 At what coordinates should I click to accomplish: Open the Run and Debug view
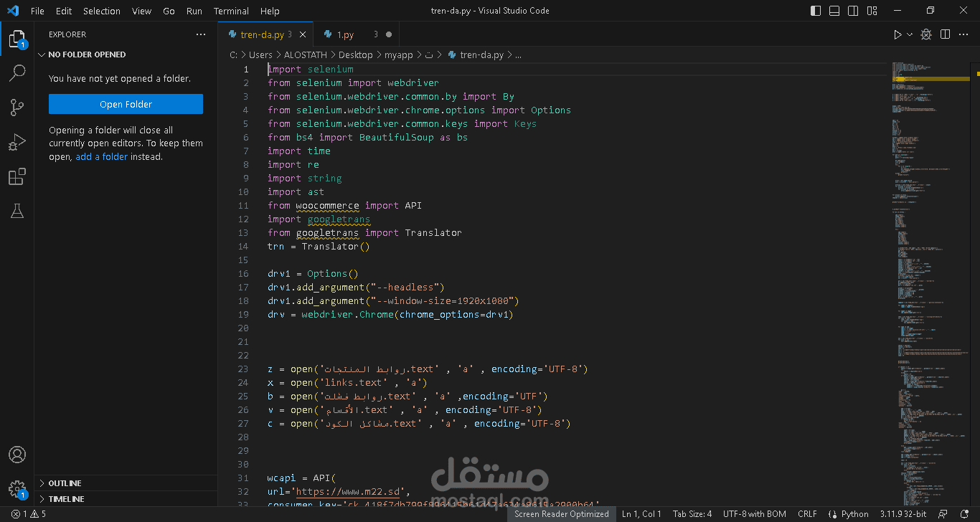pyautogui.click(x=17, y=141)
